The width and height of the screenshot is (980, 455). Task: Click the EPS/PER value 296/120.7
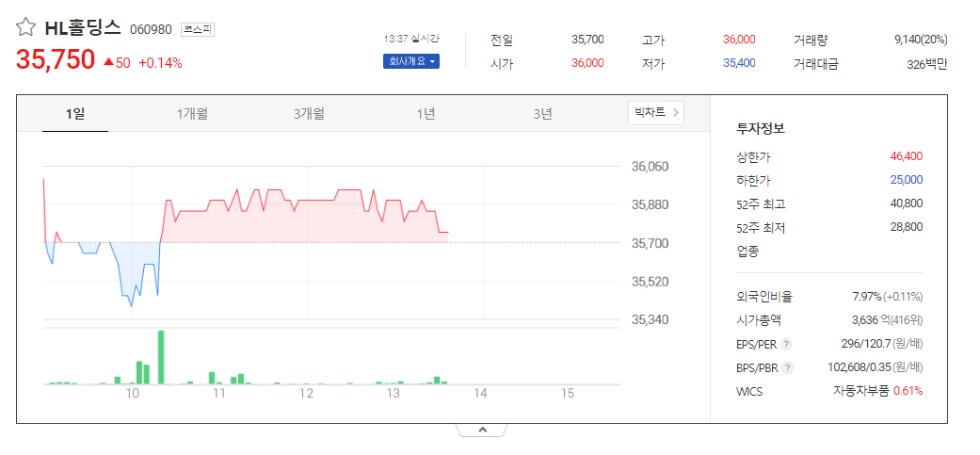[x=866, y=344]
